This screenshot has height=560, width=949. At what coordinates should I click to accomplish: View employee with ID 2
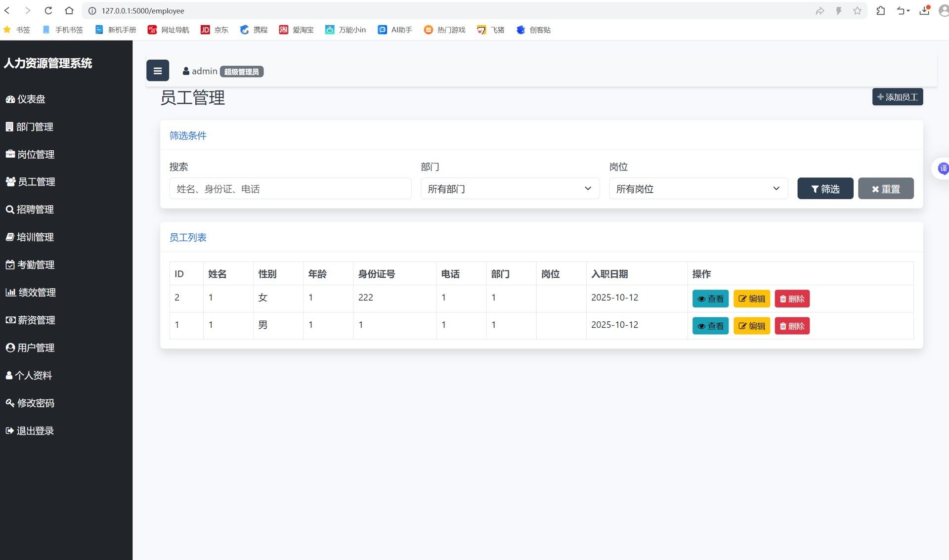pos(710,299)
